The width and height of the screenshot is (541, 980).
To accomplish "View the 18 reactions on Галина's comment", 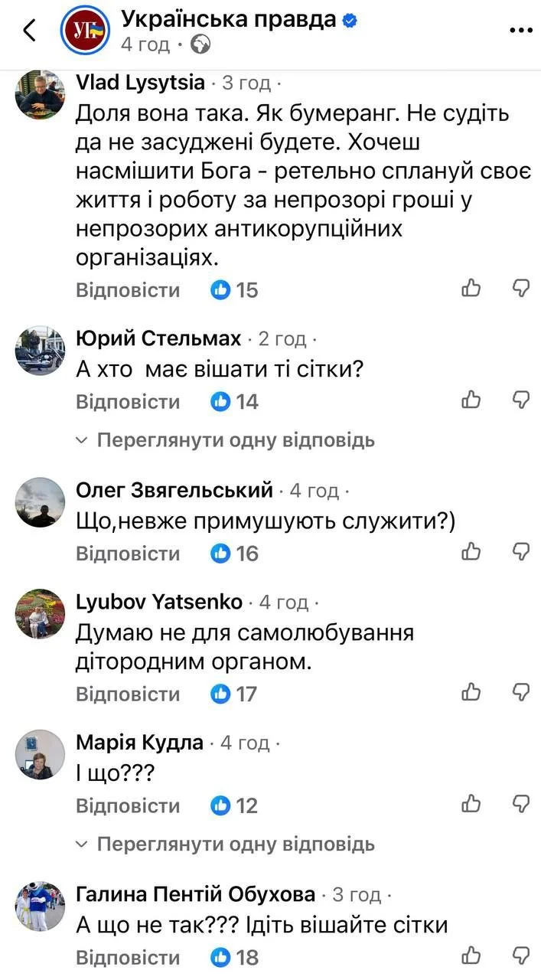I will coord(235,957).
